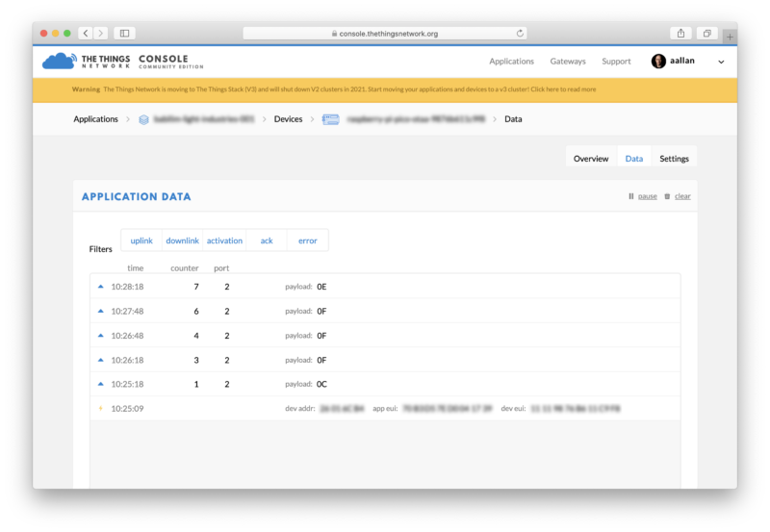Screen dimensions: 770x532
Task: Click uplink arrow of 10:26:18 row
Action: (x=101, y=360)
